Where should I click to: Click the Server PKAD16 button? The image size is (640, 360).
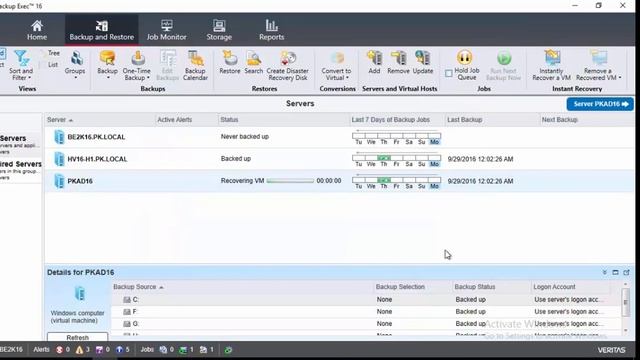600,104
